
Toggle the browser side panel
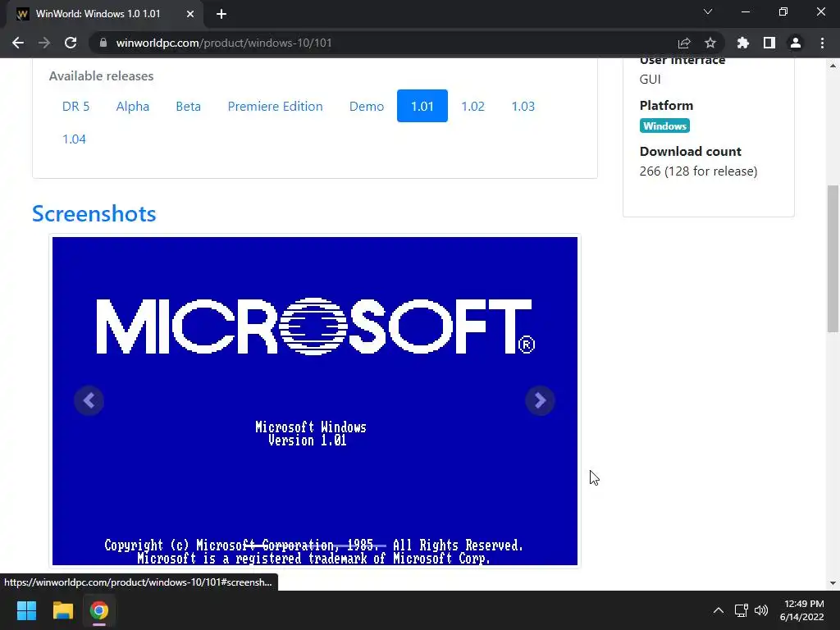coord(769,43)
